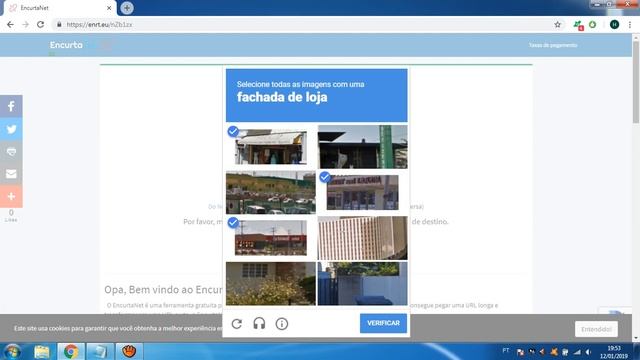Close the EncurtaNet tab
Viewport: 640px width, 360px height.
[x=109, y=8]
